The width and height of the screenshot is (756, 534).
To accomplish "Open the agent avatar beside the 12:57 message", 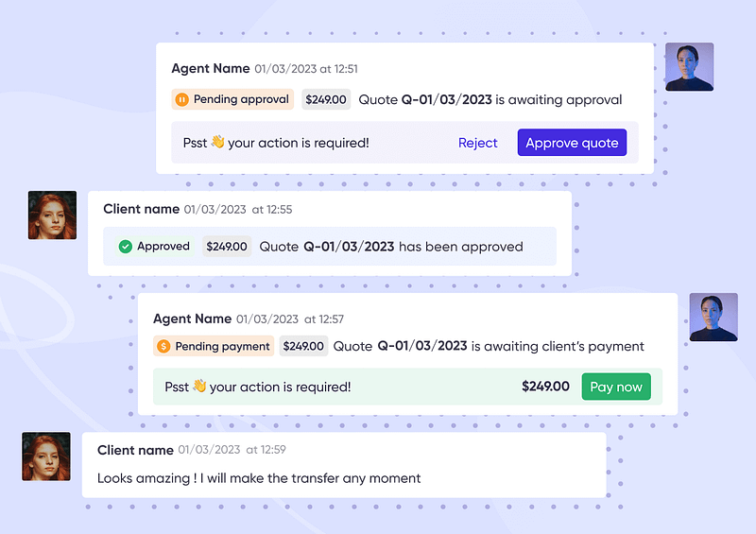I will coord(713,318).
